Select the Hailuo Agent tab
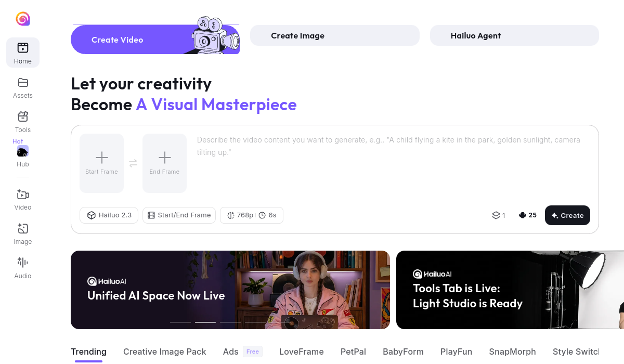Viewport: 624px width, 364px height. [514, 35]
